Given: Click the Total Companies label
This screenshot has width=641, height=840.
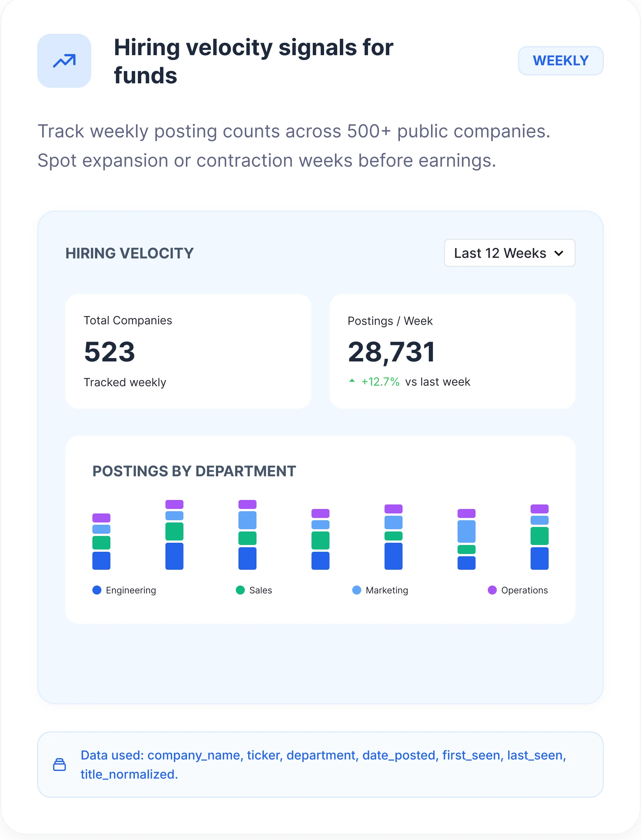Looking at the screenshot, I should (x=128, y=320).
